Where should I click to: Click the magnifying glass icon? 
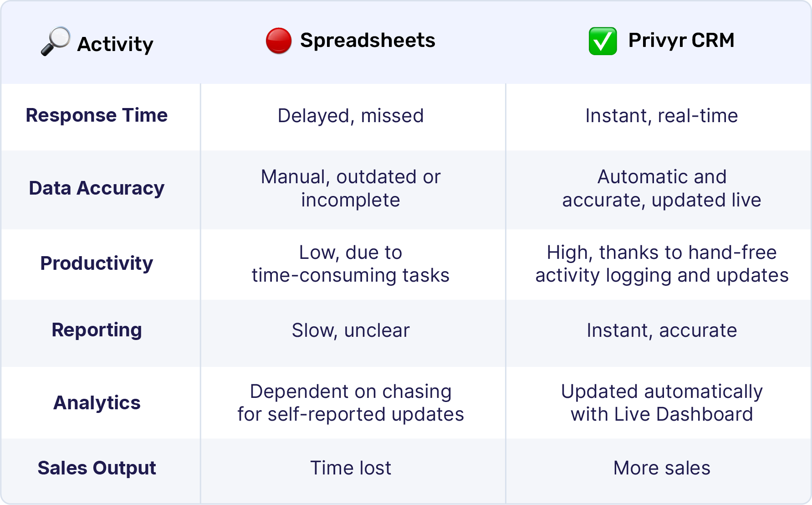[x=56, y=41]
